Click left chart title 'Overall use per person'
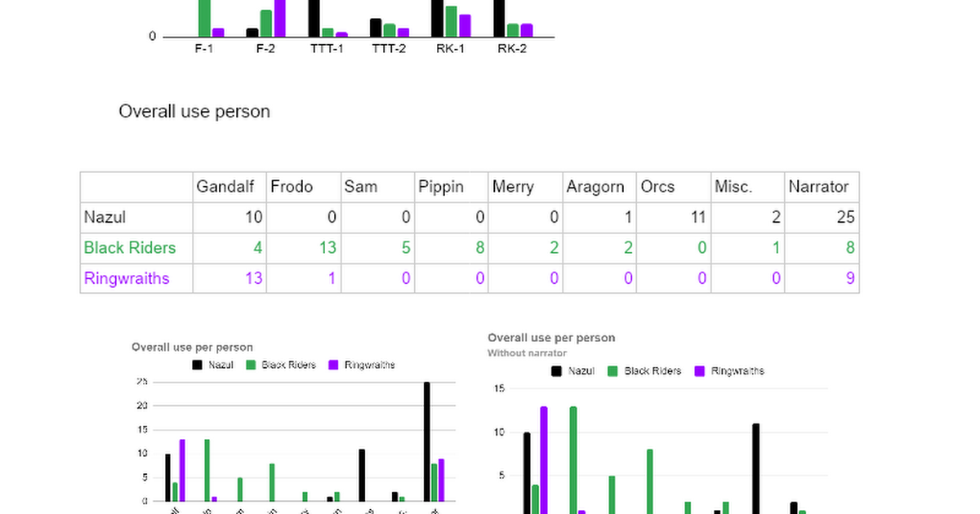 click(x=192, y=348)
